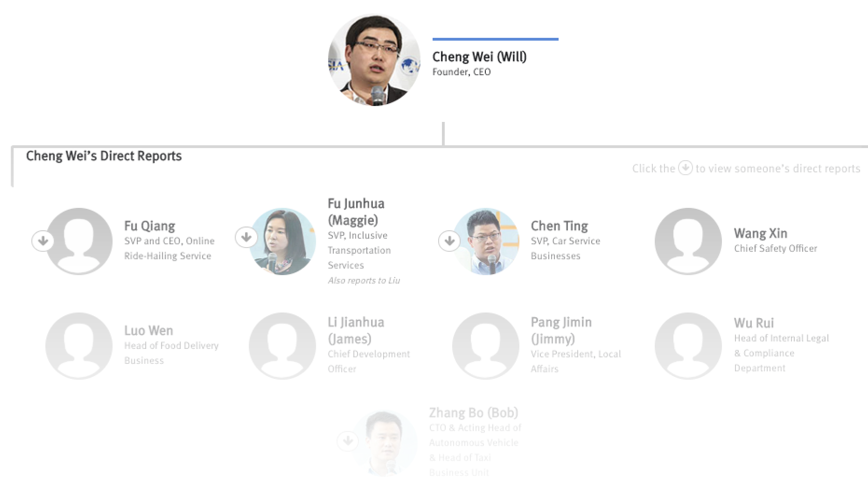Select the Cheng Wei (Will) name
Image resolution: width=868 pixels, height=490 pixels.
[479, 57]
